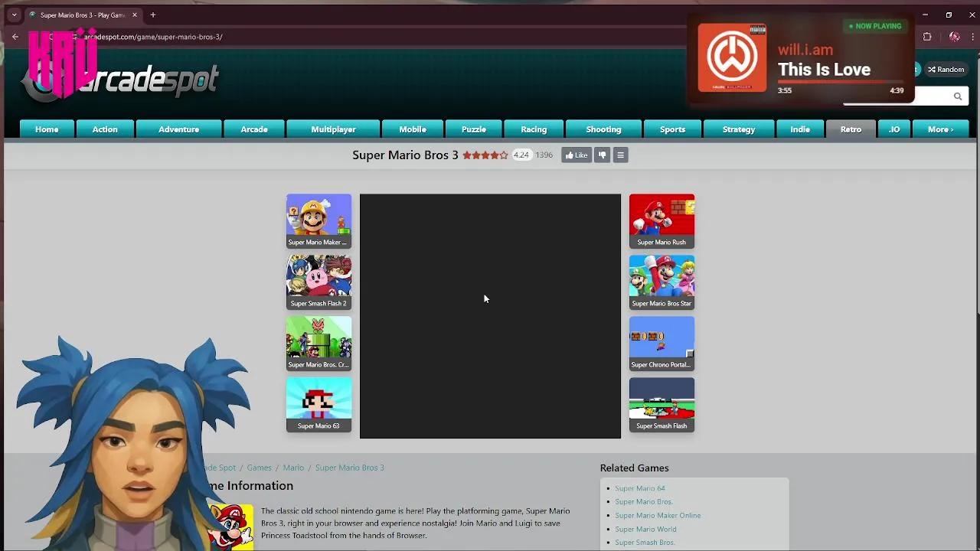Open the Racing category tab
The height and width of the screenshot is (551, 980).
534,129
